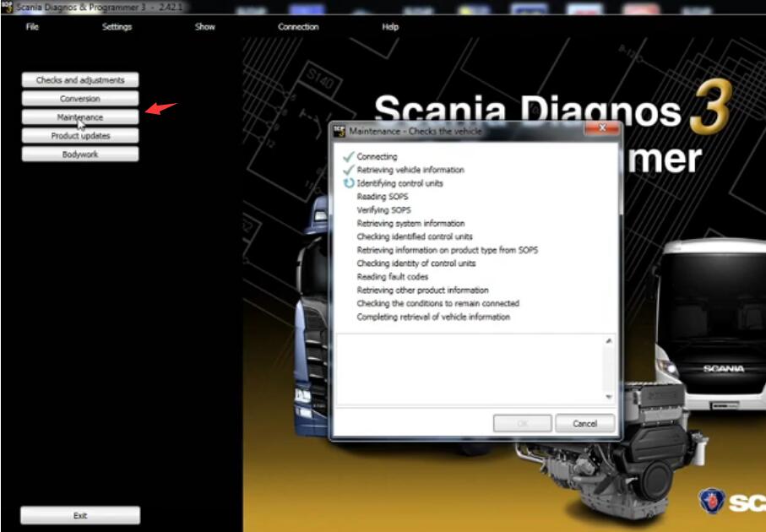Click the SDP3 app icon in main title bar
The height and width of the screenshot is (532, 766).
click(x=7, y=7)
